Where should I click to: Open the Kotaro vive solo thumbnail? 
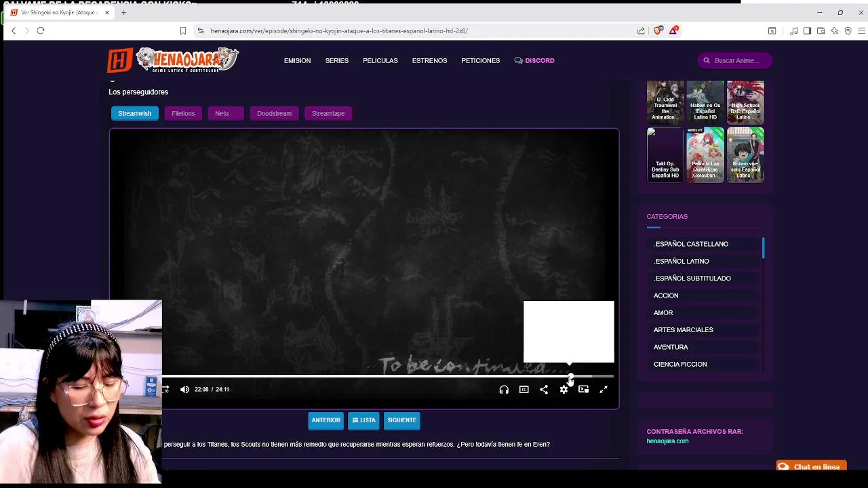click(x=745, y=155)
